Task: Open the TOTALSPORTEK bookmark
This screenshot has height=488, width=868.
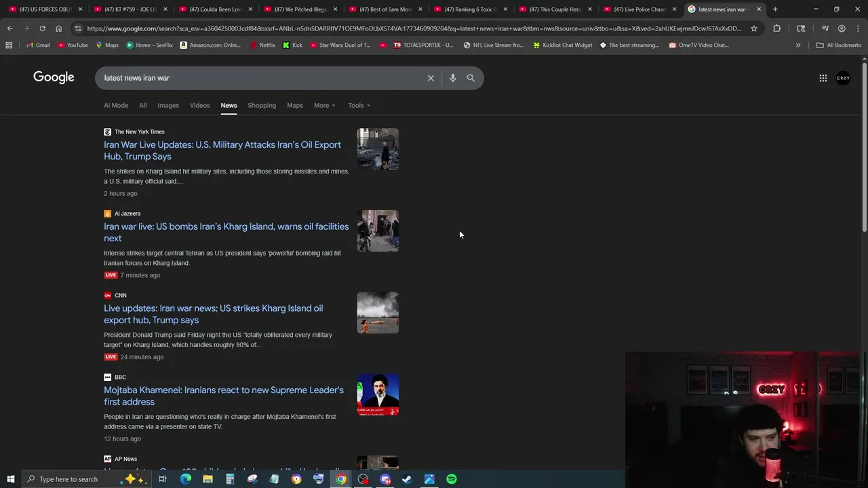Action: (423, 45)
